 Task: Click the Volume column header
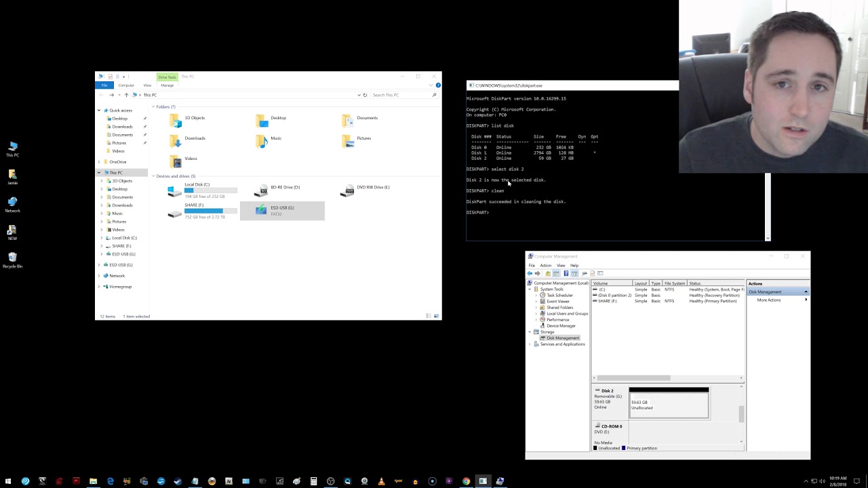pos(612,283)
